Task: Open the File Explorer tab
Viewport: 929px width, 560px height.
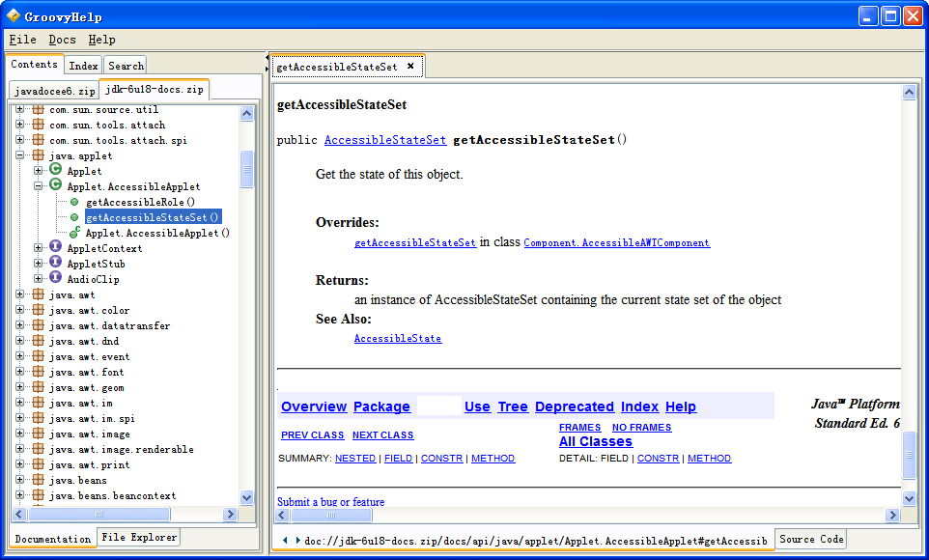Action: click(x=139, y=538)
